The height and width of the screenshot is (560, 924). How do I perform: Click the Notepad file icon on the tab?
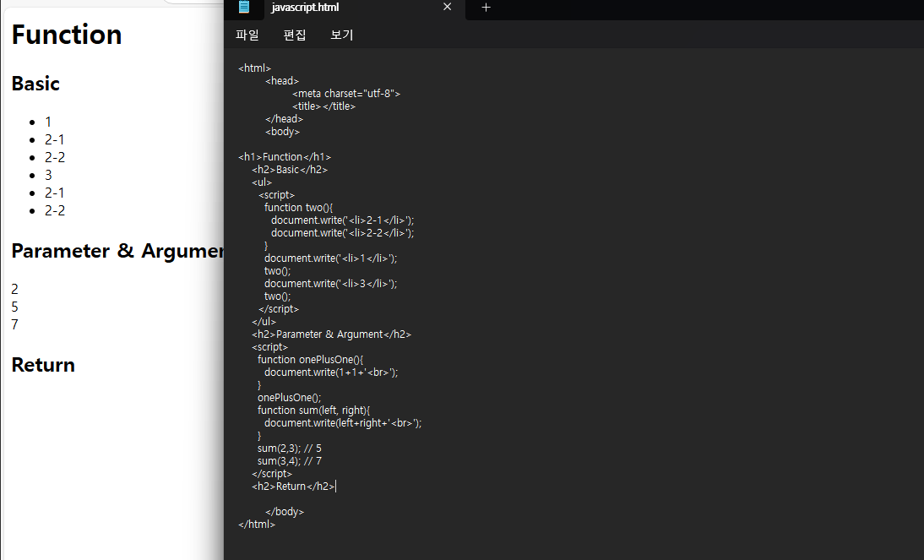pos(243,7)
